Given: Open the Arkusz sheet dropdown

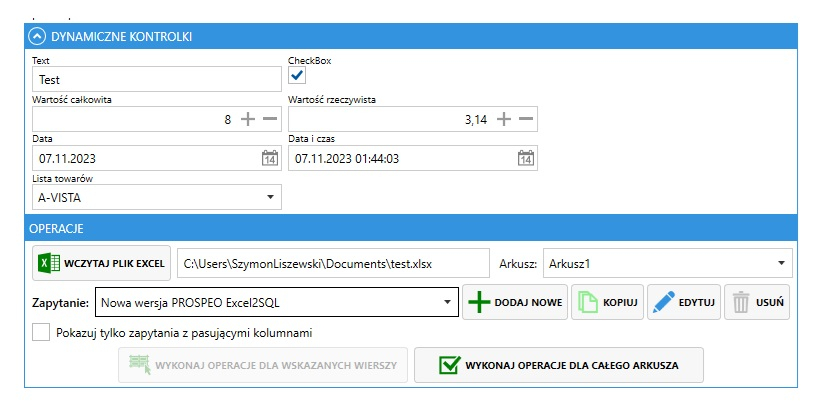Looking at the screenshot, I should 779,263.
